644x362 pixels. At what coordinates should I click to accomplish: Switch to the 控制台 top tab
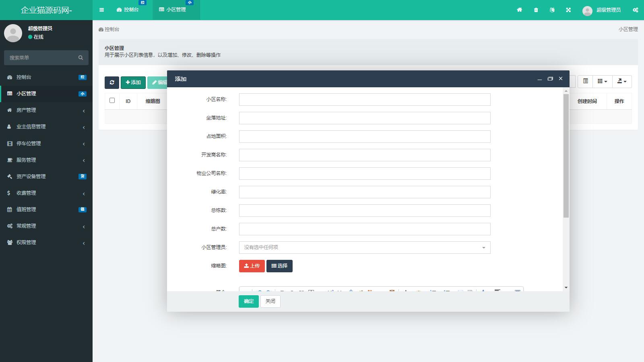[x=128, y=10]
